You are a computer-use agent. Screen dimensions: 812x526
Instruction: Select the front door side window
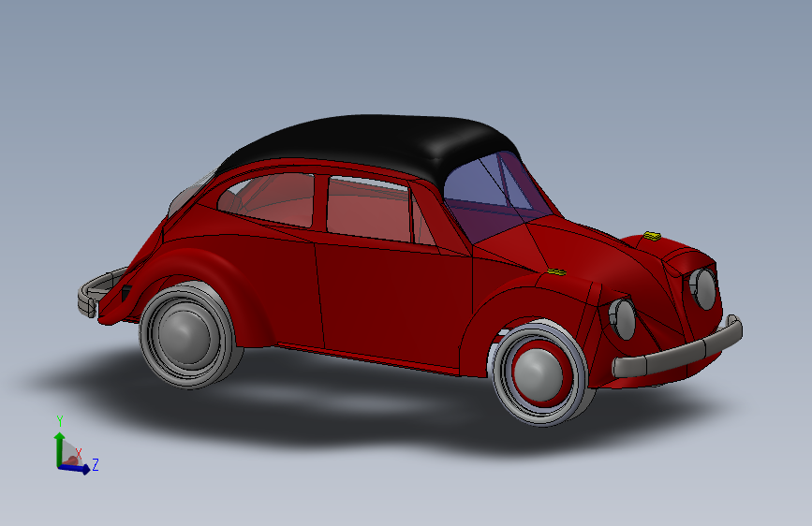pos(369,208)
